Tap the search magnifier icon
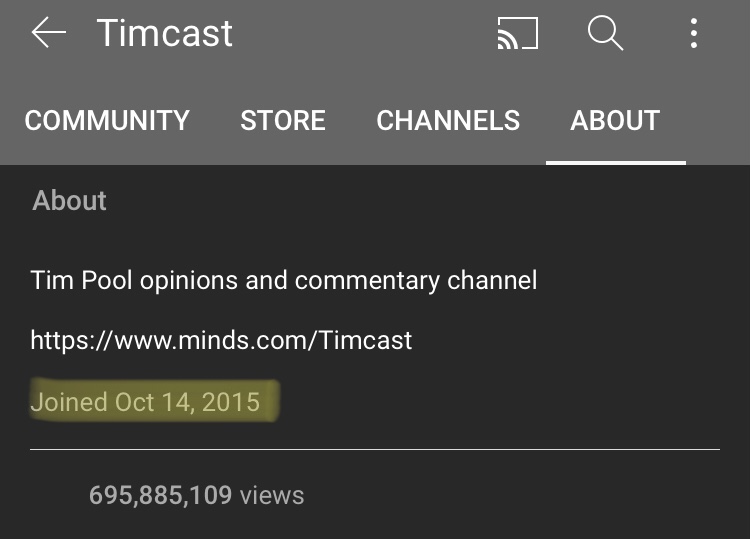 (x=606, y=33)
